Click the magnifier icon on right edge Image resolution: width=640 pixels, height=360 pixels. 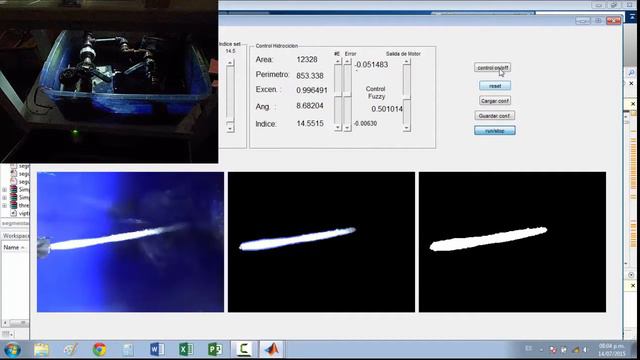[x=631, y=72]
